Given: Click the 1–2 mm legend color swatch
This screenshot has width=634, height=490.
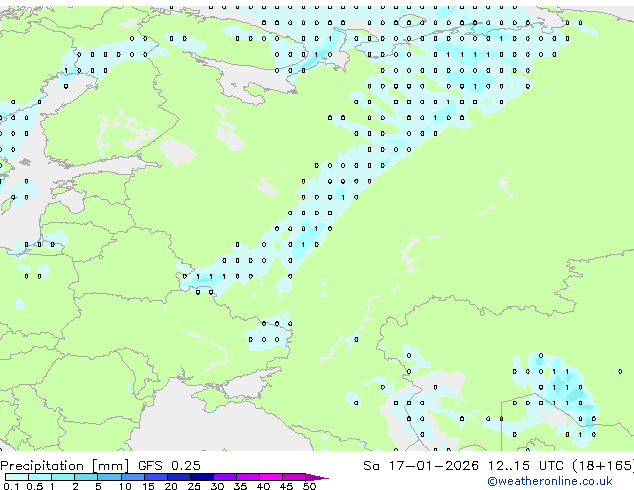Looking at the screenshot, I should (63, 477).
